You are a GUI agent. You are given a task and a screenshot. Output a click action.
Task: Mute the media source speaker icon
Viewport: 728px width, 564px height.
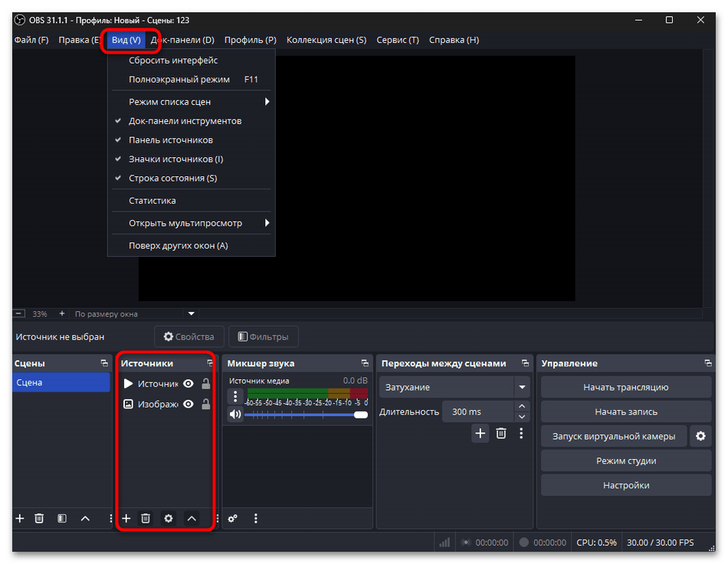[235, 415]
